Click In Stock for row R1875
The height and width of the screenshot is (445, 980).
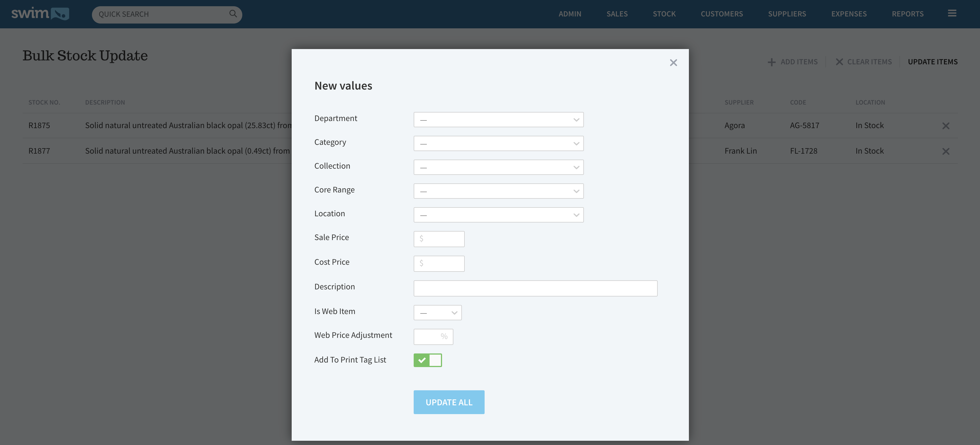(x=869, y=125)
